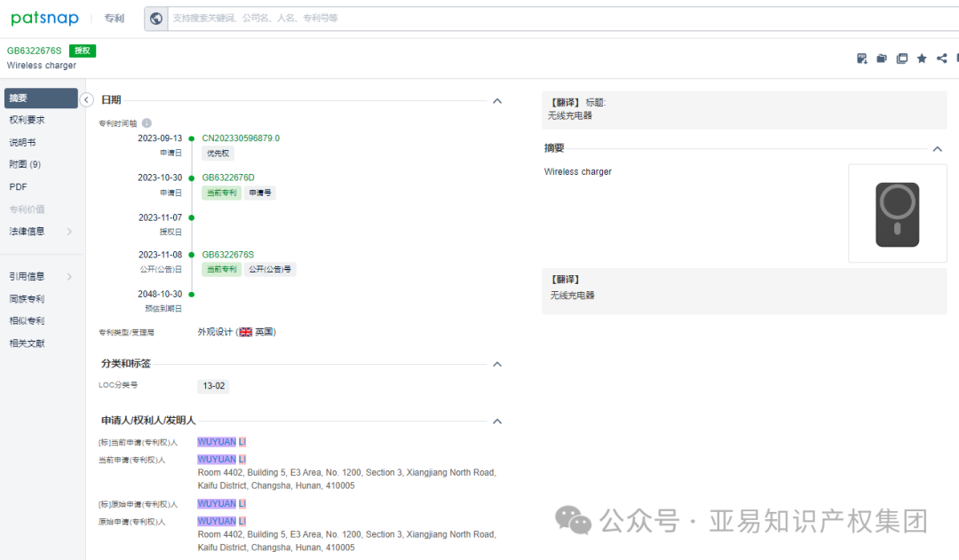Open the 附图 (9) section
The image size is (959, 560).
pos(24,164)
